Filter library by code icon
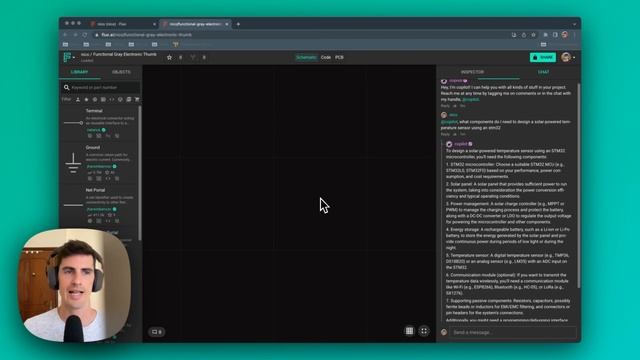640x360 pixels. 111,100
